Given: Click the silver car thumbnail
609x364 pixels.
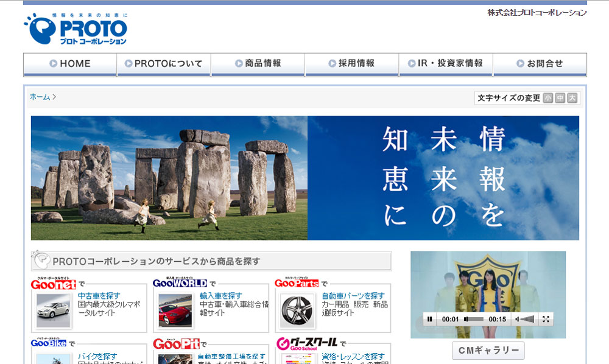Looking at the screenshot, I should 54,310.
